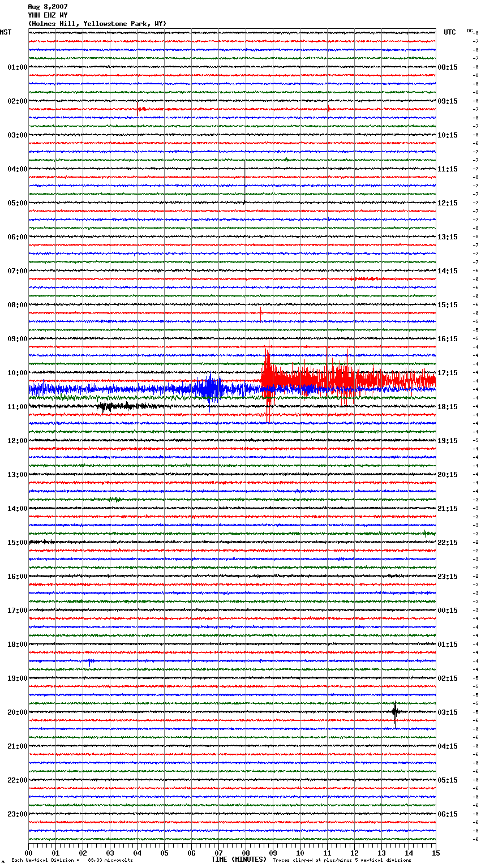Click the "UTC" axis header
Viewport: 481px width, 868px height.
click(450, 32)
